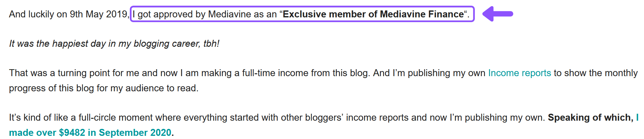Open the Income reports link
Image resolution: width=644 pixels, height=139 pixels.
coord(520,73)
